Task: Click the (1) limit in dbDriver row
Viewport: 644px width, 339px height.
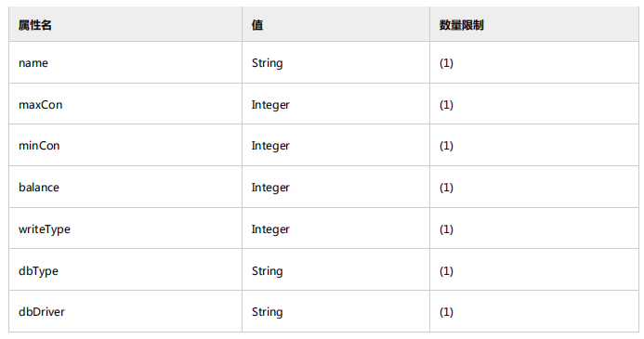Action: pyautogui.click(x=446, y=312)
